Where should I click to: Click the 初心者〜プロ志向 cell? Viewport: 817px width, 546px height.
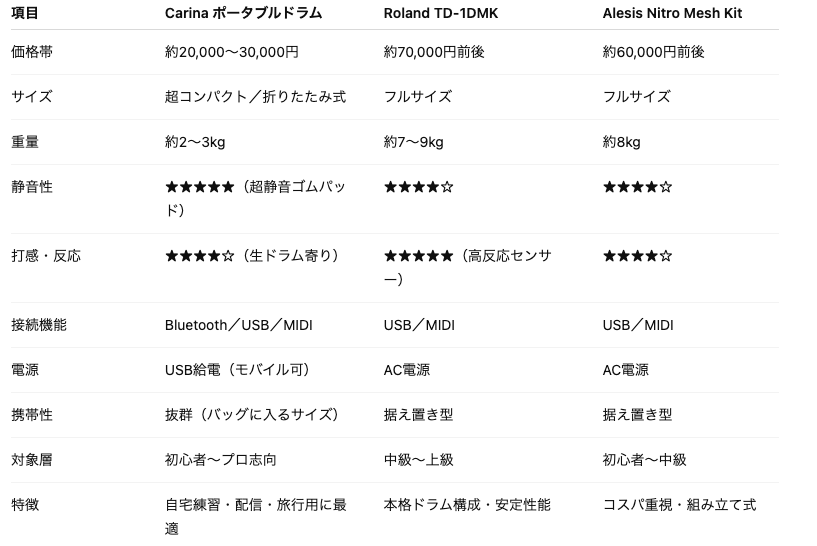(x=220, y=460)
